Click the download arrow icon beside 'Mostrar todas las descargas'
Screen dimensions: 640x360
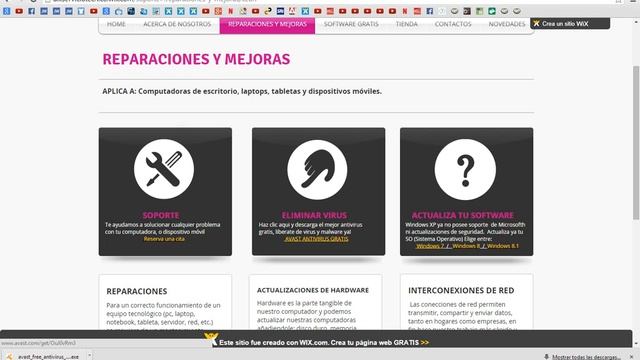click(547, 357)
